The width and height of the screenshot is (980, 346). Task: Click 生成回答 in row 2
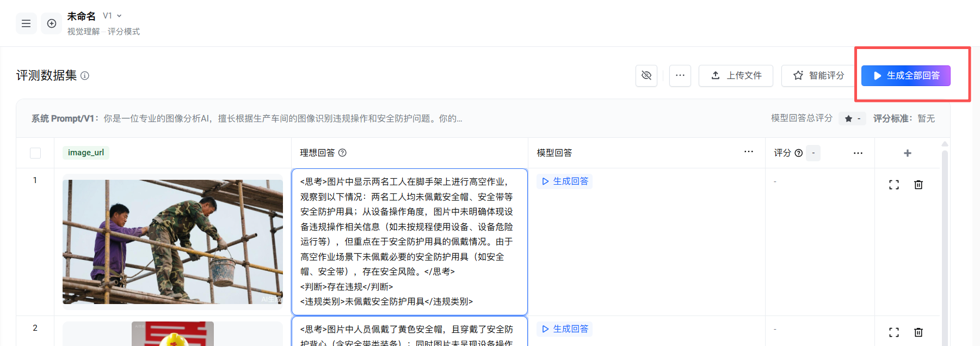coord(564,329)
